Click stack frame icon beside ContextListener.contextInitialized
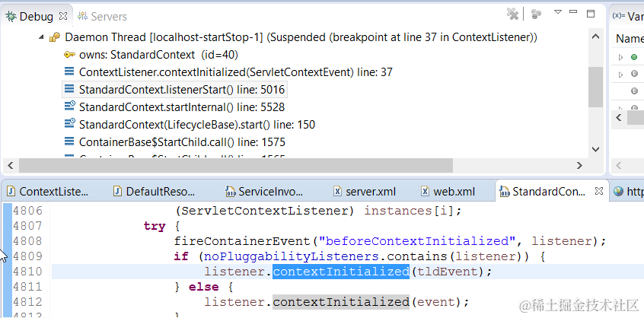The image size is (644, 318). click(x=69, y=72)
